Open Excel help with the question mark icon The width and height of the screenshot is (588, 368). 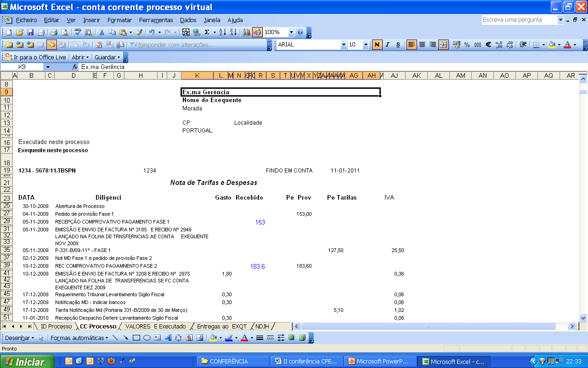300,32
